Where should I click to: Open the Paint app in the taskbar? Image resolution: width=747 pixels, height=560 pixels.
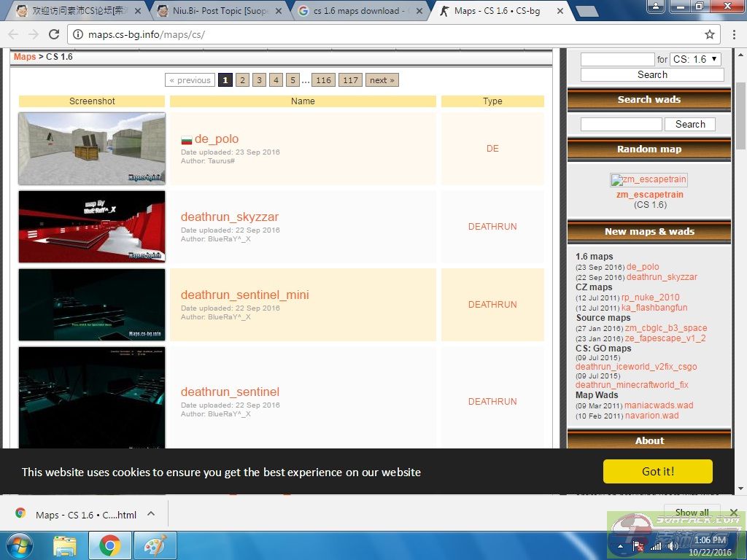coord(155,545)
